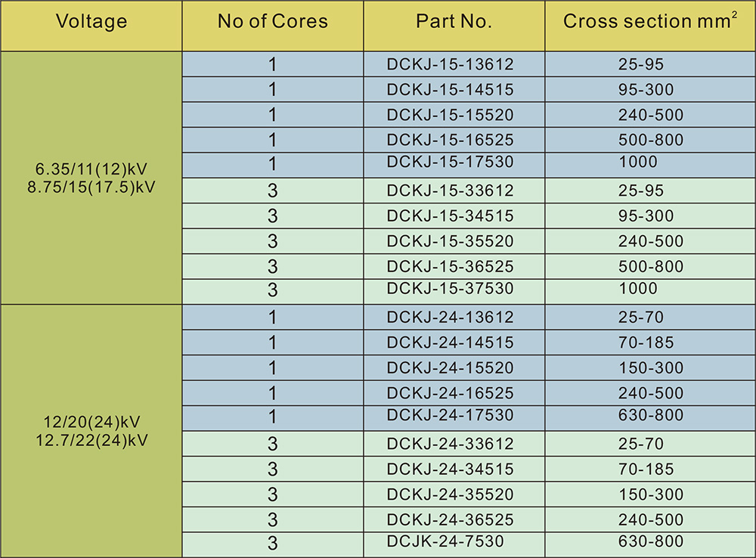Select part number DCJK-24-7530
The image size is (756, 558).
[x=445, y=541]
